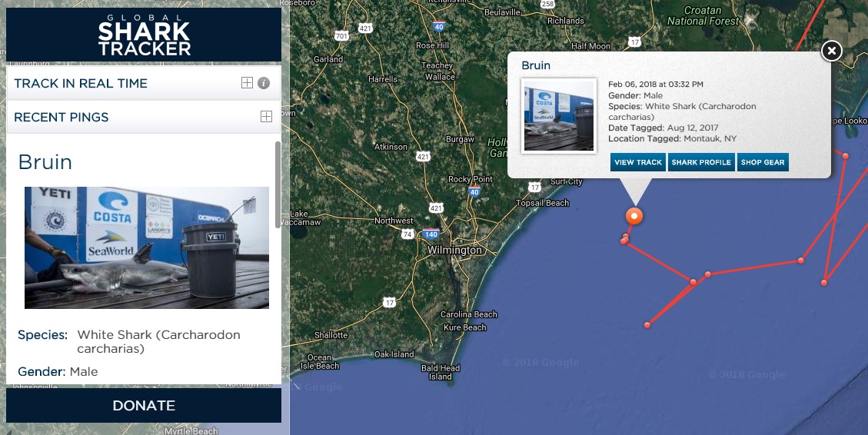The image size is (868, 435).
Task: Open View Track for Bruin
Action: coord(637,162)
